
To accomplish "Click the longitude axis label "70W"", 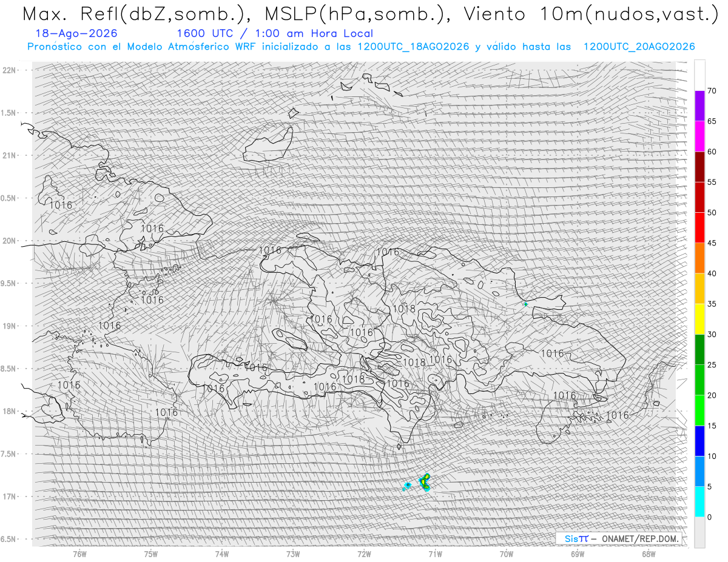I will (507, 554).
